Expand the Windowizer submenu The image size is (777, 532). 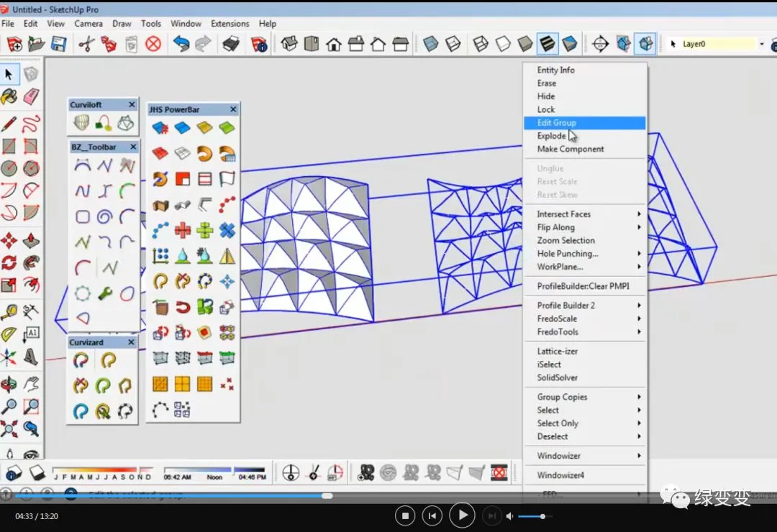coord(585,456)
